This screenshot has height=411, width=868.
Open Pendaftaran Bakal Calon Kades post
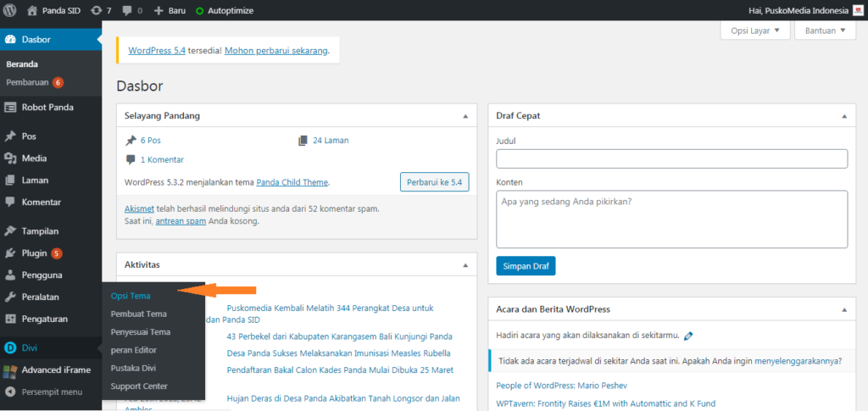[x=341, y=369]
